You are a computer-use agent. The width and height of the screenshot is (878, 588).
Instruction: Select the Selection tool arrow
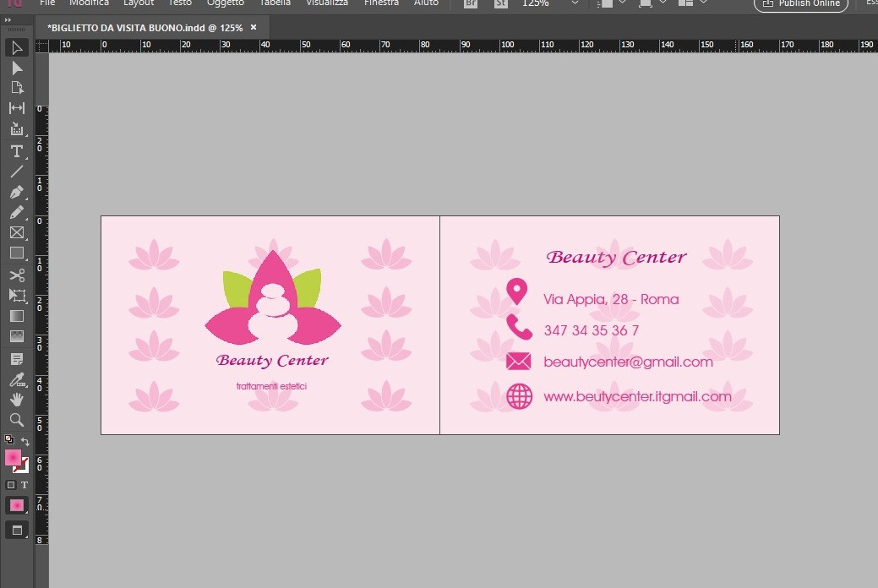pyautogui.click(x=17, y=47)
